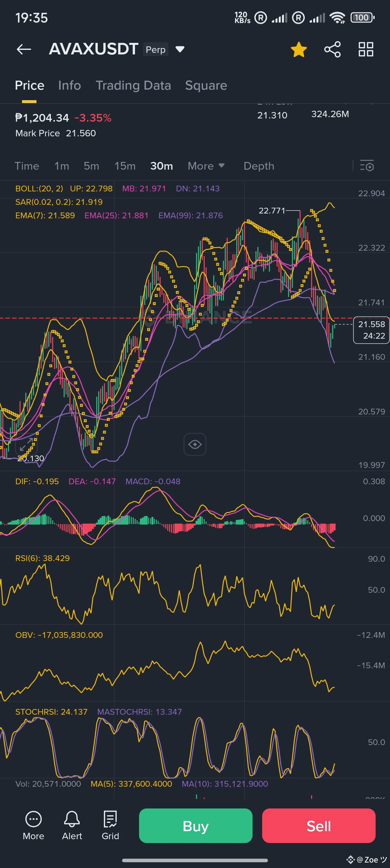This screenshot has height=868, width=390.
Task: Tap the 21.310 low value
Action: coord(272,115)
